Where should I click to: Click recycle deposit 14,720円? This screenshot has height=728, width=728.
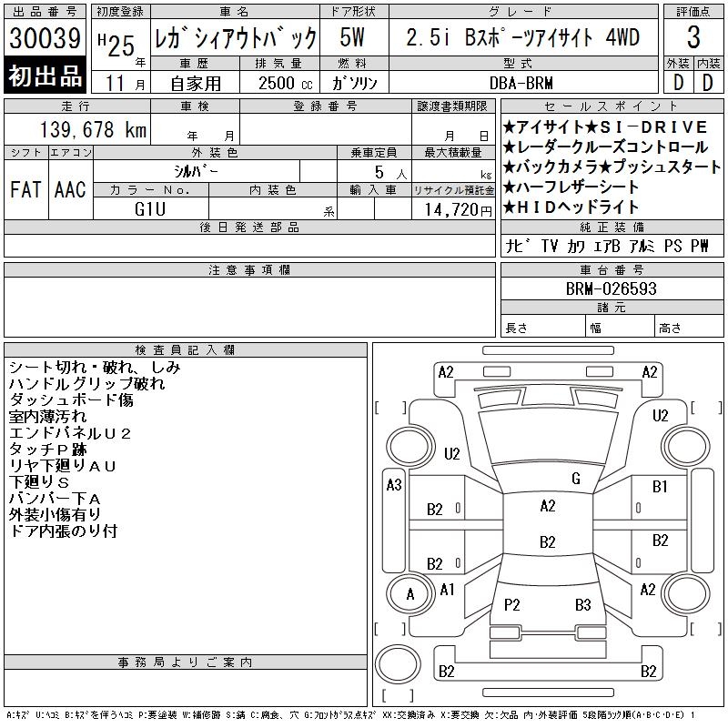pos(458,209)
